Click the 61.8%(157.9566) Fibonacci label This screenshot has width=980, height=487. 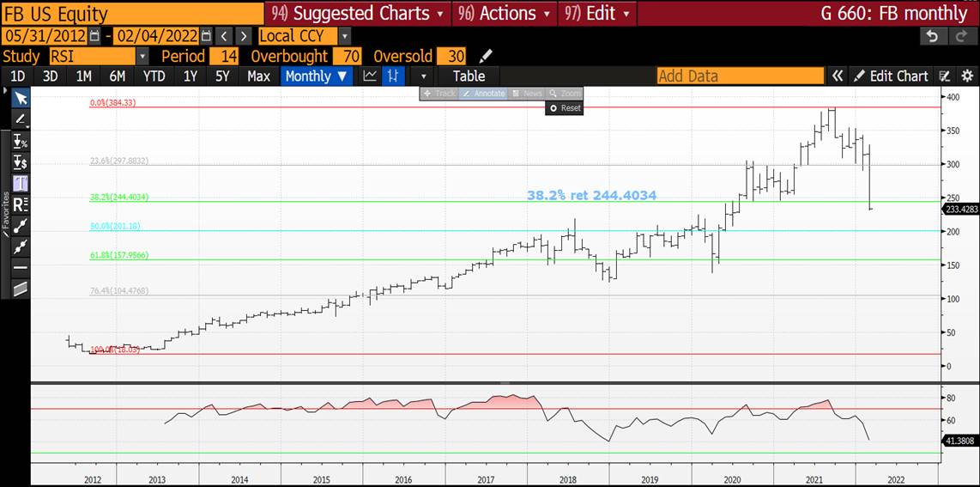point(118,255)
